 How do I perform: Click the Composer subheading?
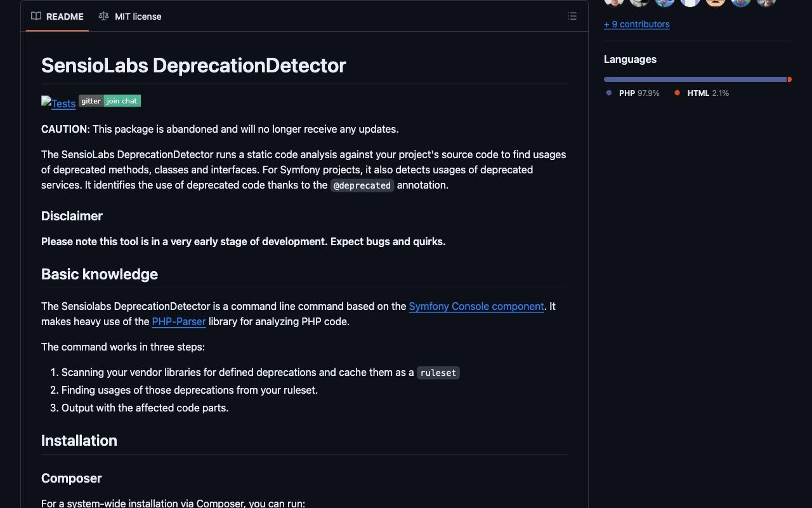point(71,478)
